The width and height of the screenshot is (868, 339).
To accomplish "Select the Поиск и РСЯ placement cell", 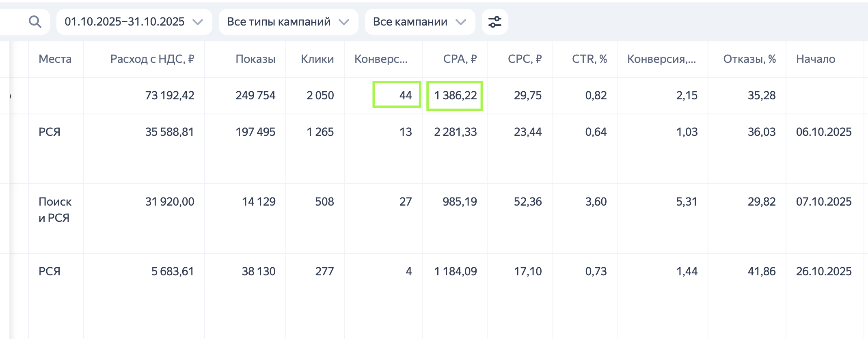I will point(55,210).
